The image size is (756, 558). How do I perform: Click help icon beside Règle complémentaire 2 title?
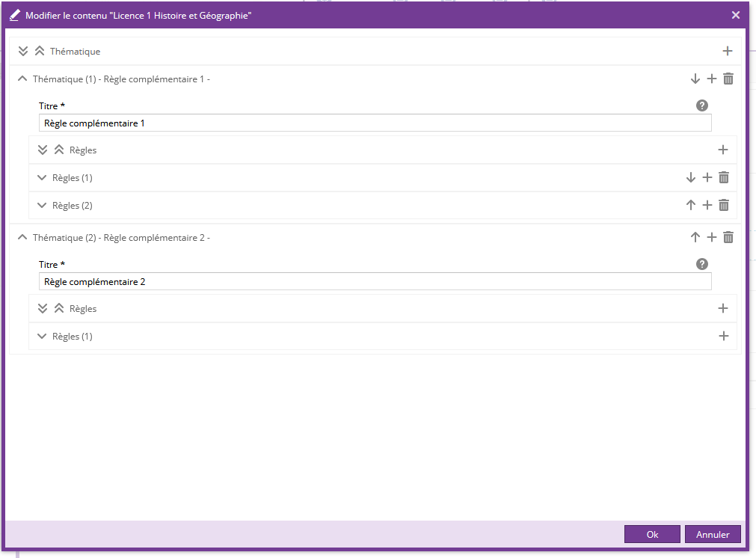coord(701,264)
